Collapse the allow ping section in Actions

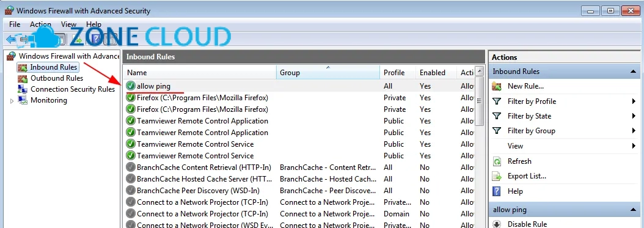[x=633, y=210]
